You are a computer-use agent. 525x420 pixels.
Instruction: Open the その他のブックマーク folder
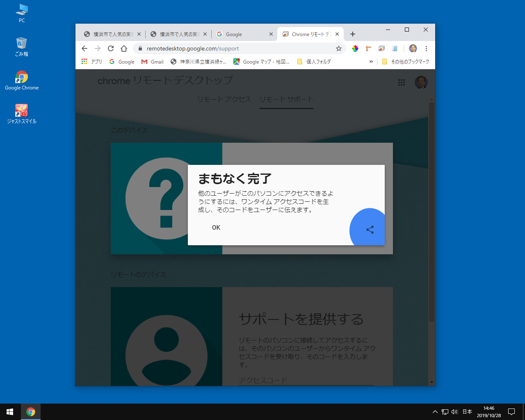(x=405, y=62)
